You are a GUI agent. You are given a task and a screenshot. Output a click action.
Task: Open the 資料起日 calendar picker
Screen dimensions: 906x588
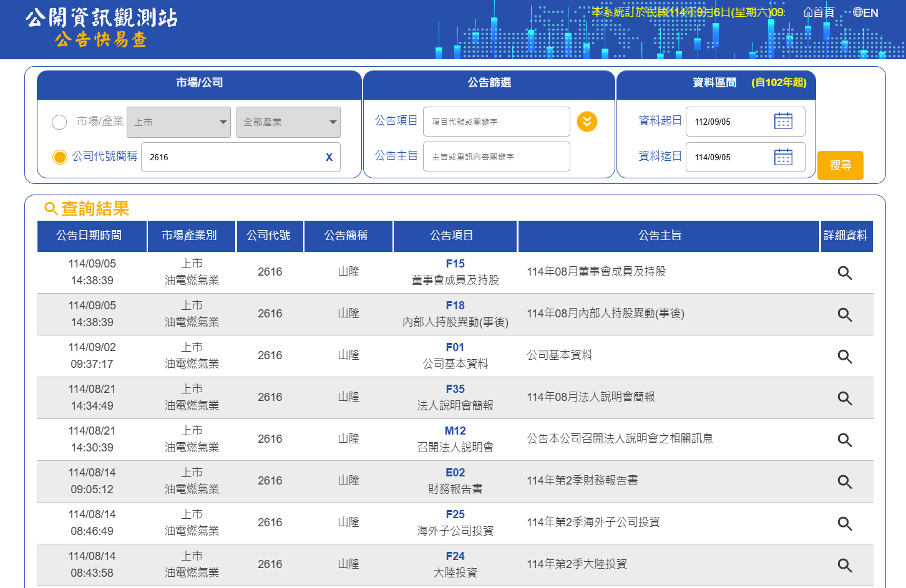click(782, 122)
